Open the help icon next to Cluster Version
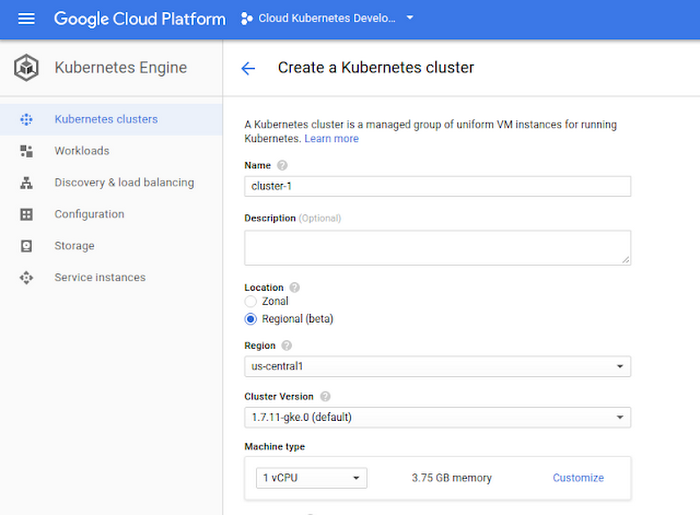The height and width of the screenshot is (515, 700). [325, 396]
